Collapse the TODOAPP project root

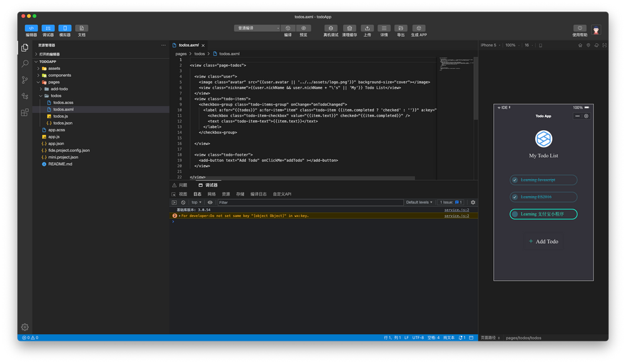click(101, 61)
